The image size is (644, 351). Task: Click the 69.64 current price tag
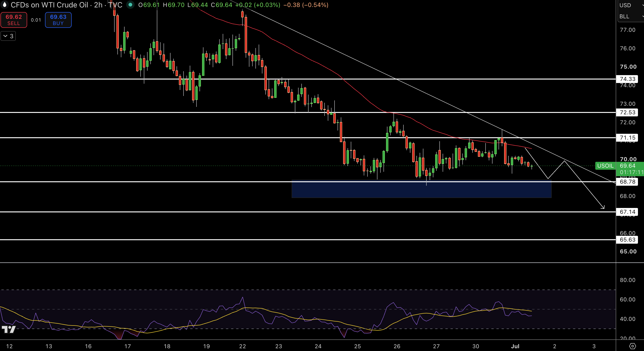628,166
